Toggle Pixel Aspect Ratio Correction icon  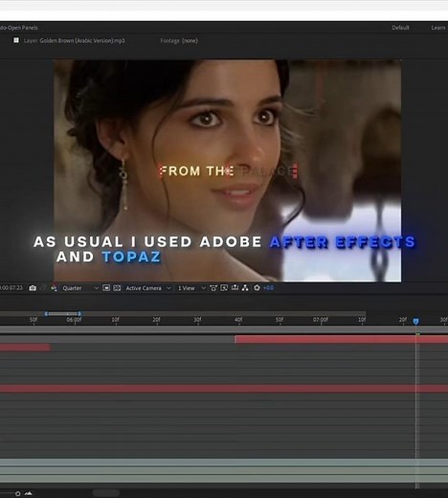[x=213, y=288]
